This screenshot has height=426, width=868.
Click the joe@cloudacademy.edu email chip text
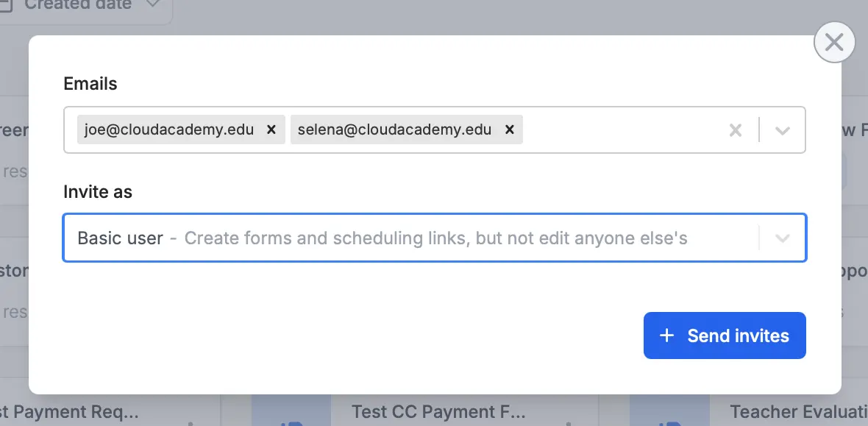[169, 129]
